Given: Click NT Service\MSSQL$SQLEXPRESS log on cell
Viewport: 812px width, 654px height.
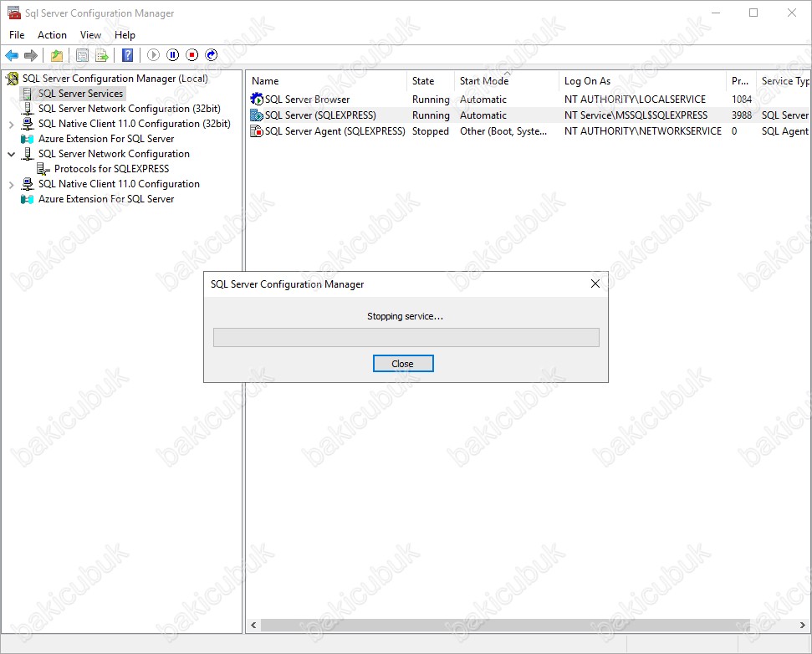Looking at the screenshot, I should [x=636, y=115].
